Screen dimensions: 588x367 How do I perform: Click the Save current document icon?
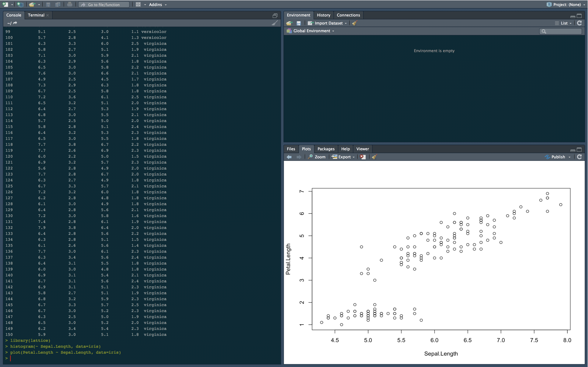[x=48, y=5]
